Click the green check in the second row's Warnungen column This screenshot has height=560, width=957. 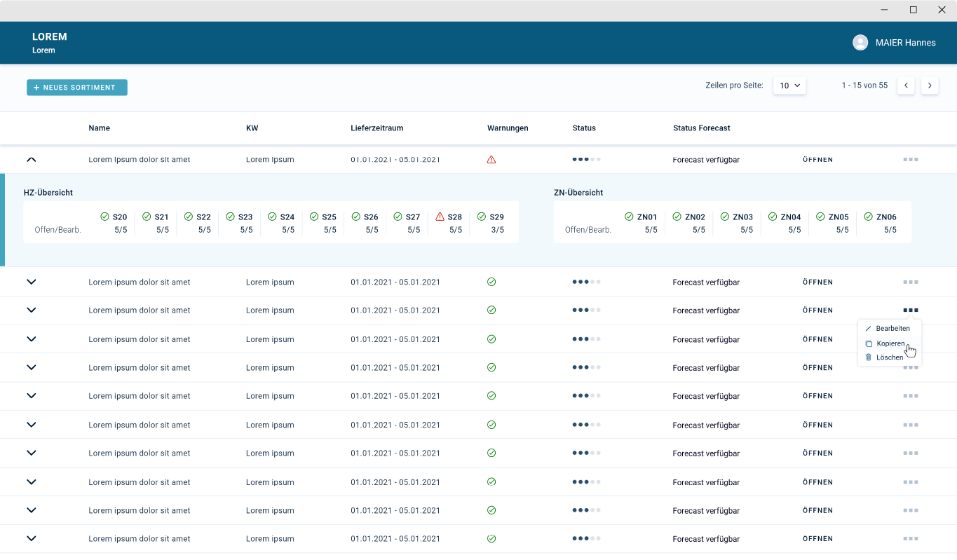tap(491, 282)
